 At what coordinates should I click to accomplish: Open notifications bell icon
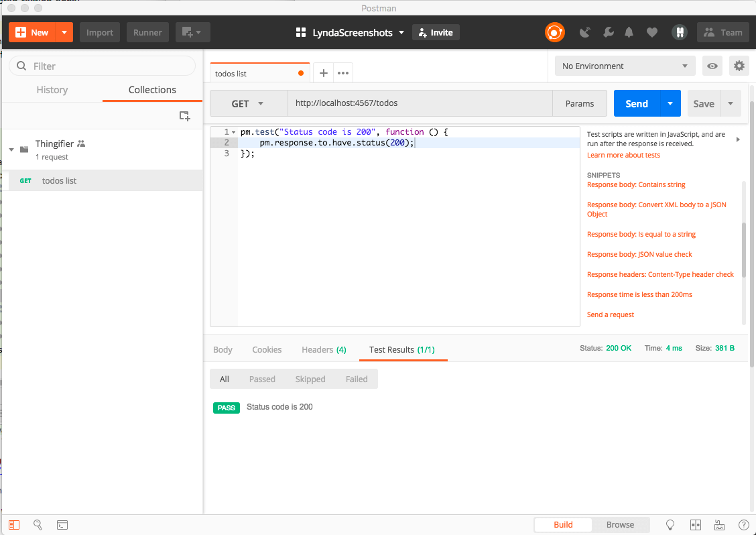pyautogui.click(x=629, y=32)
